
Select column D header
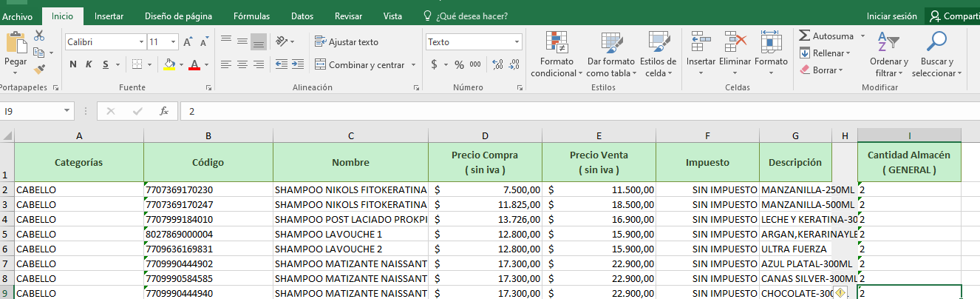(485, 136)
